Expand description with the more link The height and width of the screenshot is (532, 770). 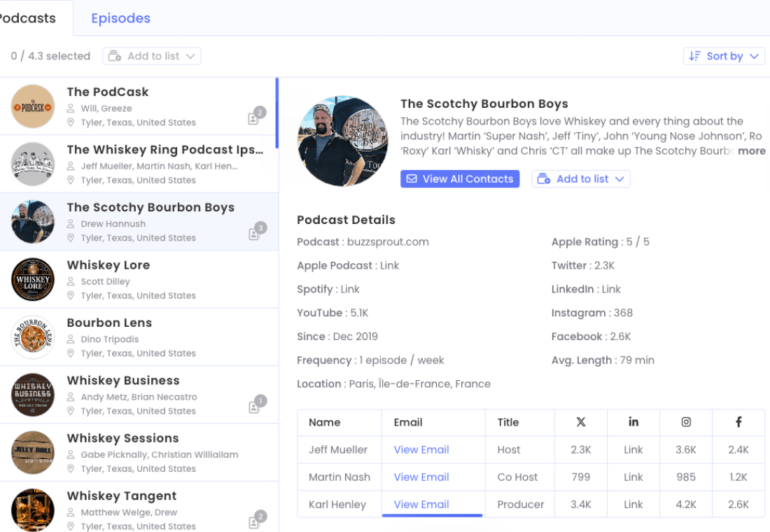751,151
